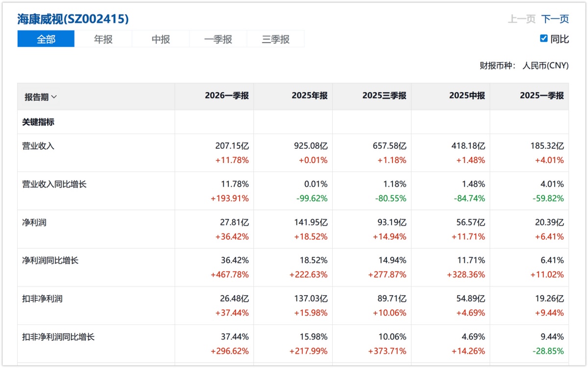
Task: Toggle the 同比 checkbox
Action: pyautogui.click(x=543, y=39)
